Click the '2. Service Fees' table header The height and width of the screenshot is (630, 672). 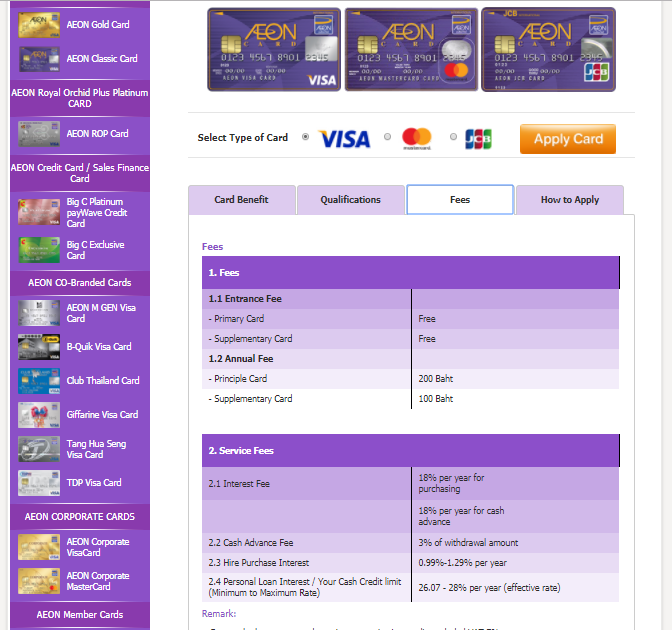411,450
